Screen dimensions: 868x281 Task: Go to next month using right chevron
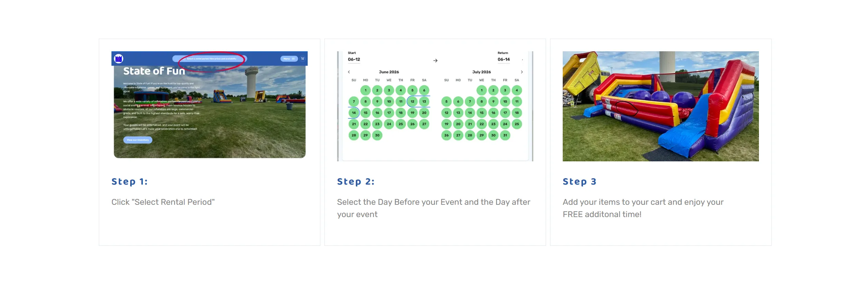(x=522, y=72)
